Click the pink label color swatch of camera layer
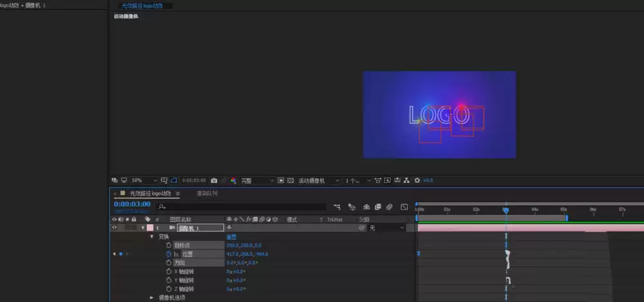The image size is (644, 302). point(150,228)
